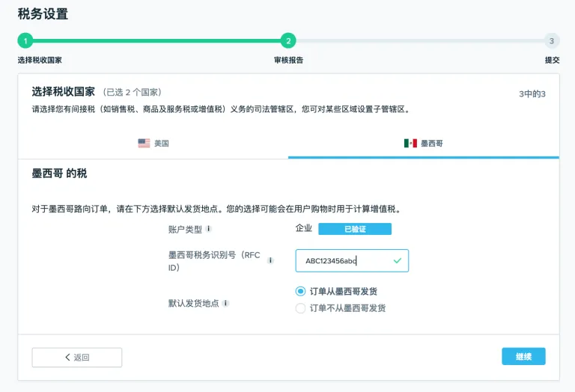Screen dimensions: 575x392
Task: Click the 税务设置 page title
Action: (43, 14)
